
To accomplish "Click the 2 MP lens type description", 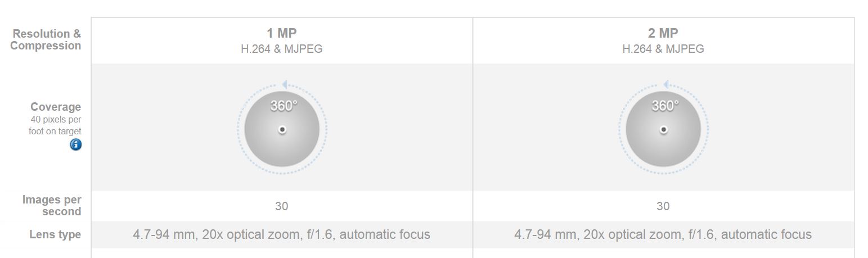I will tap(663, 234).
